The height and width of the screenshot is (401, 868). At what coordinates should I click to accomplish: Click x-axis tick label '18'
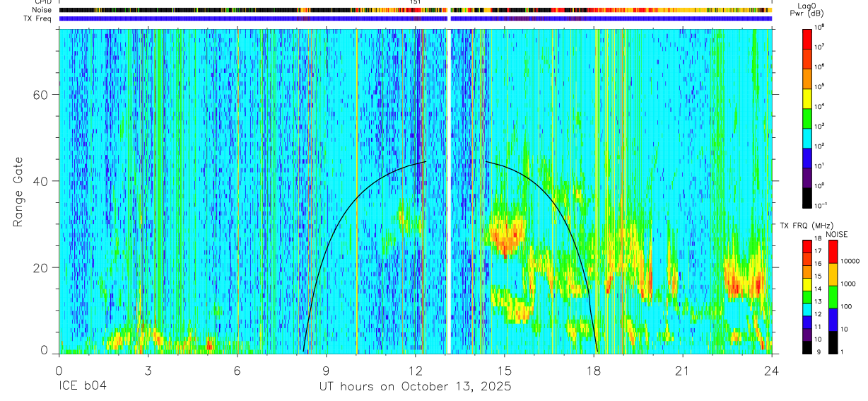[x=594, y=371]
